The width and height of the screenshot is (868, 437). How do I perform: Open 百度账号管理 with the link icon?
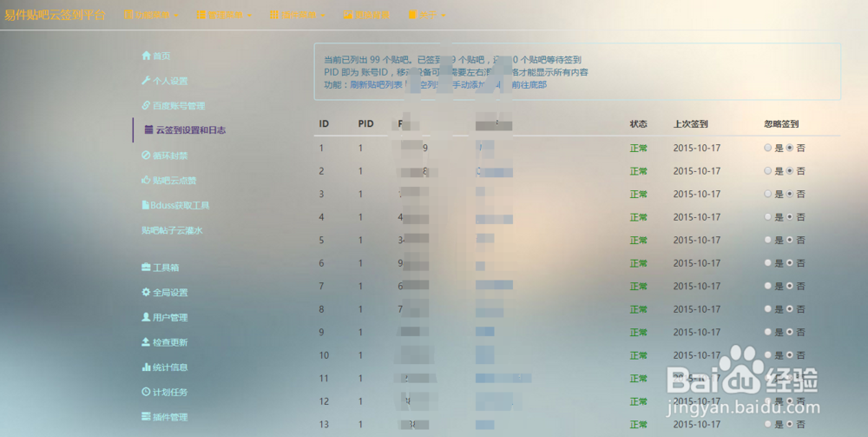coord(174,106)
